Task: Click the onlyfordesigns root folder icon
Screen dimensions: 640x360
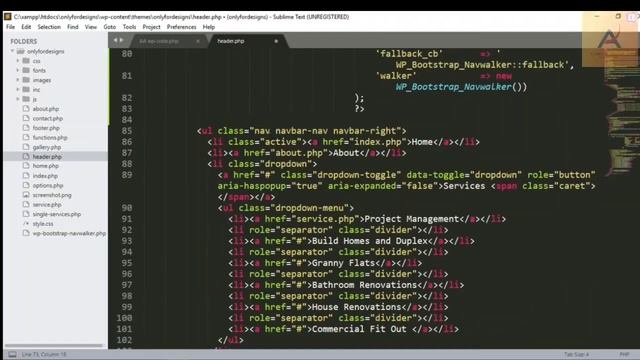Action: [x=20, y=51]
